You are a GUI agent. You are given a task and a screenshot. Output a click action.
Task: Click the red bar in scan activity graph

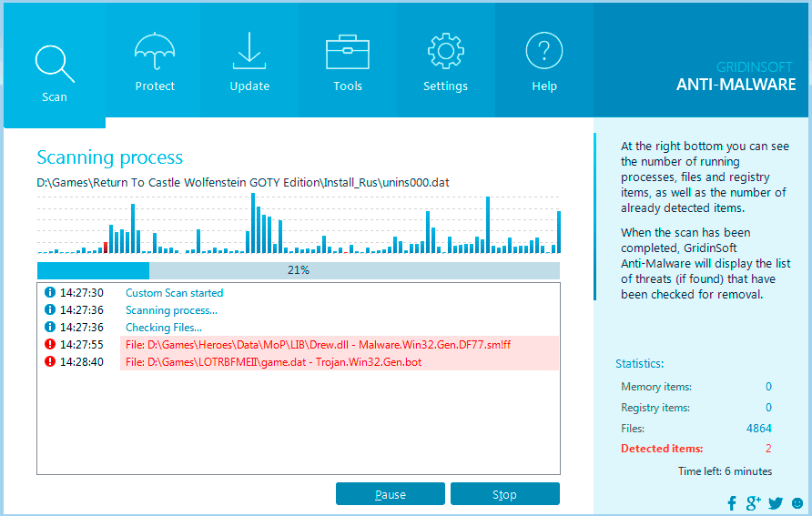coord(106,248)
